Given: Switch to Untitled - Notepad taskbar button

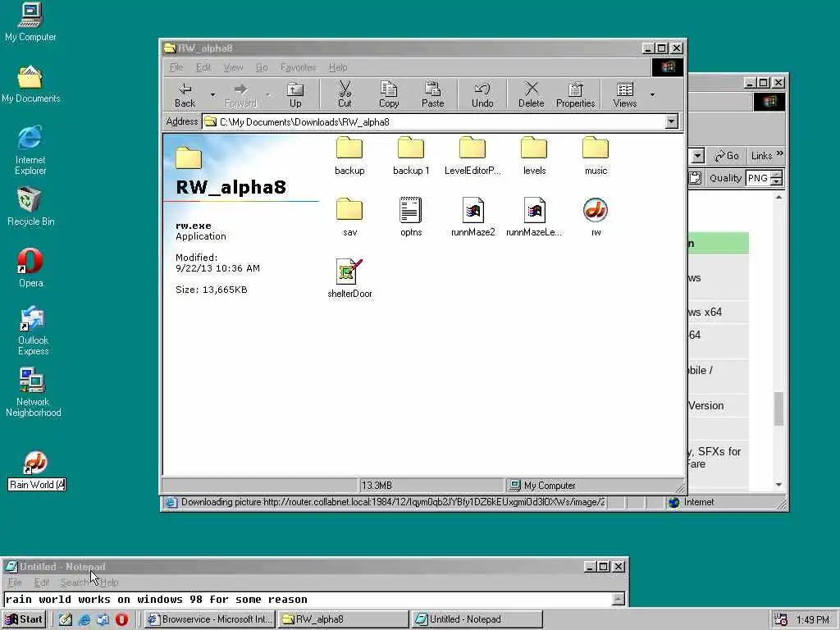Looking at the screenshot, I should (477, 619).
